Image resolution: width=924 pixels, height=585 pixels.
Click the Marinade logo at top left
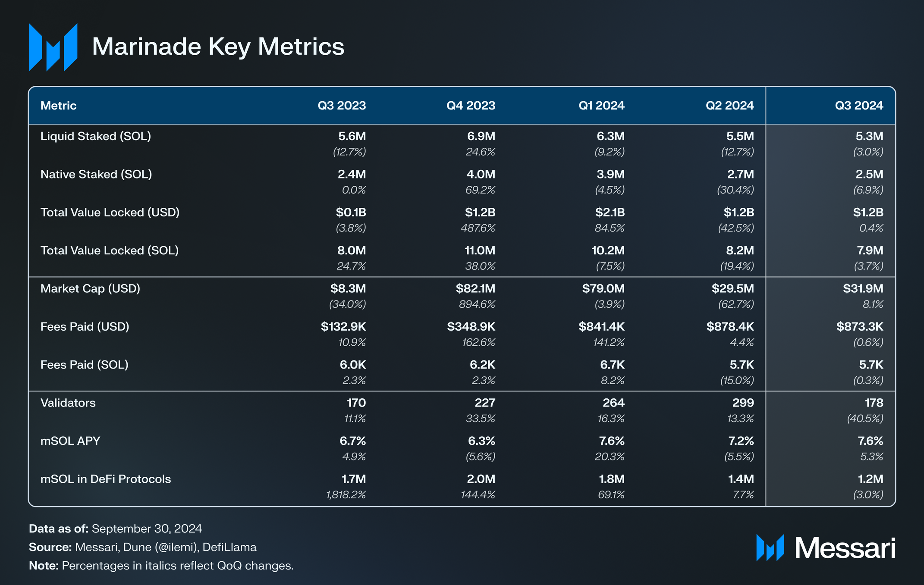coord(53,47)
